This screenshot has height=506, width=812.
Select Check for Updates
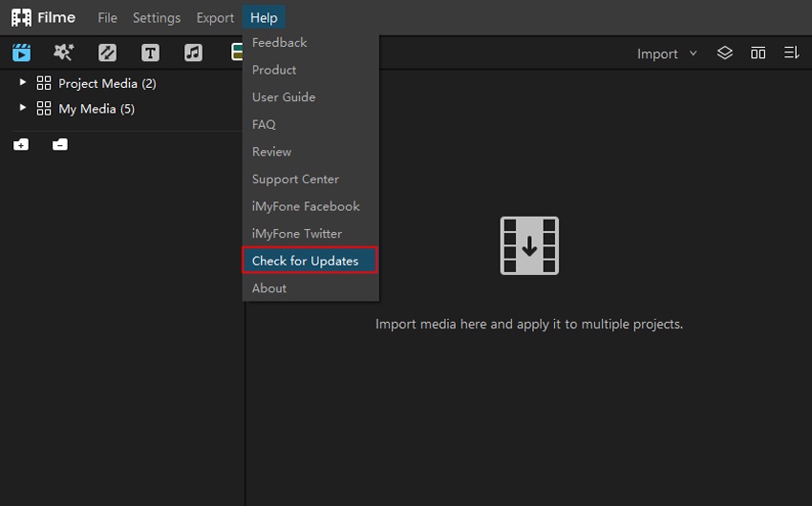tap(310, 261)
